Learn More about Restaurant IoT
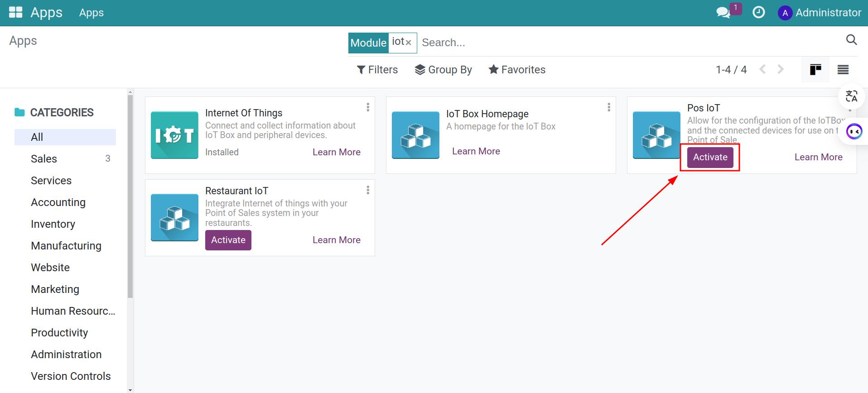This screenshot has width=868, height=393. pyautogui.click(x=337, y=240)
